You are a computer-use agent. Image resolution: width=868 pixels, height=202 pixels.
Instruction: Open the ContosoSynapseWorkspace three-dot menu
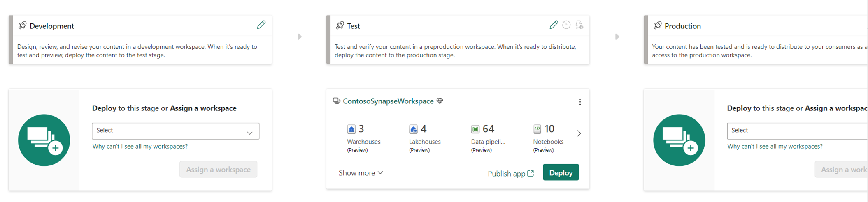click(580, 102)
